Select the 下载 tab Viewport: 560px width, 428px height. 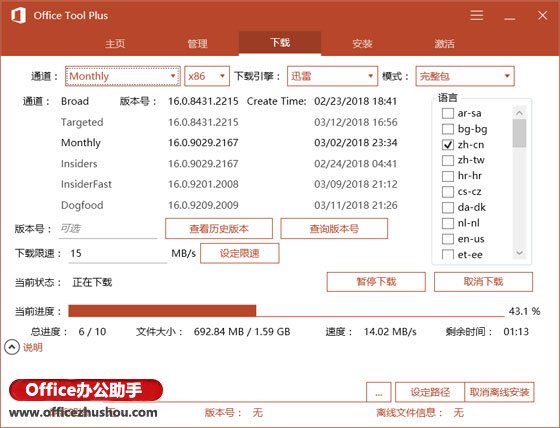pos(280,43)
